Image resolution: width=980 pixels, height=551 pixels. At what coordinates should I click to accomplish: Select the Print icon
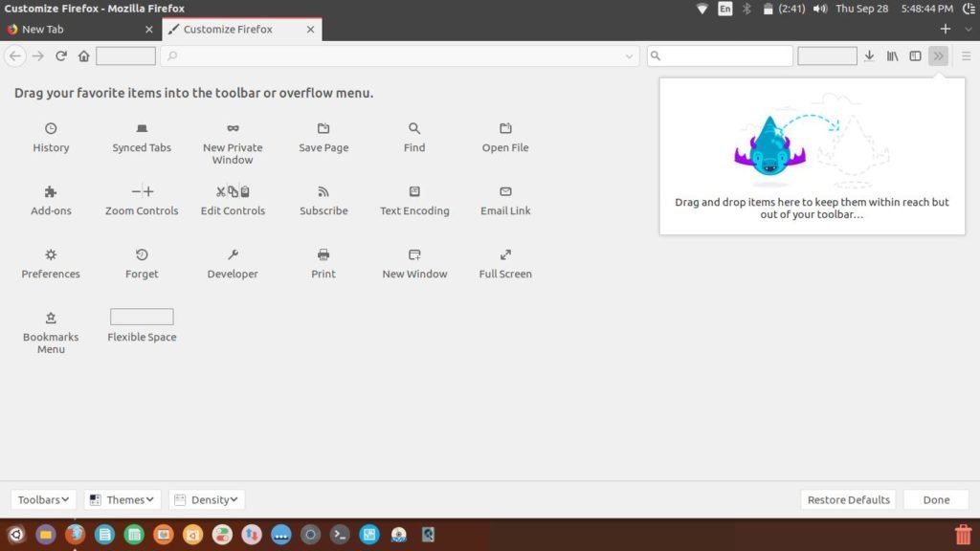[x=323, y=254]
